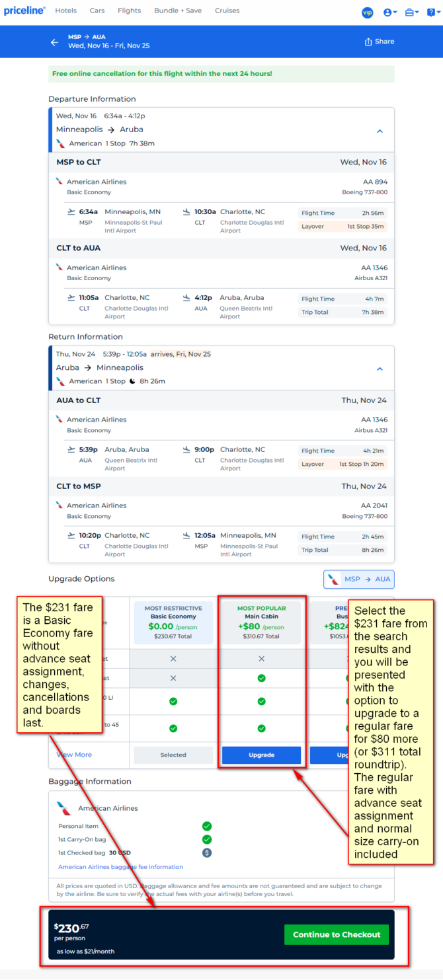Click the checked bag dollar fee icon
This screenshot has height=980, width=443.
pos(207,852)
